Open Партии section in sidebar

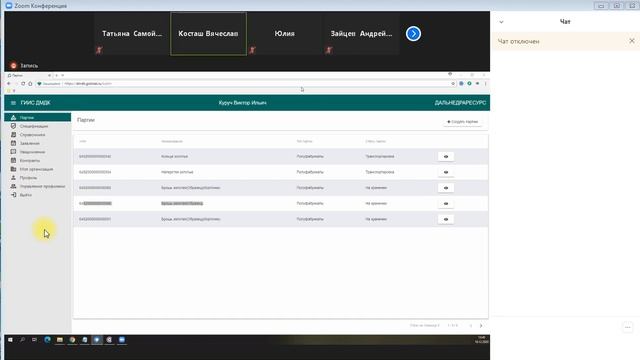click(x=38, y=118)
